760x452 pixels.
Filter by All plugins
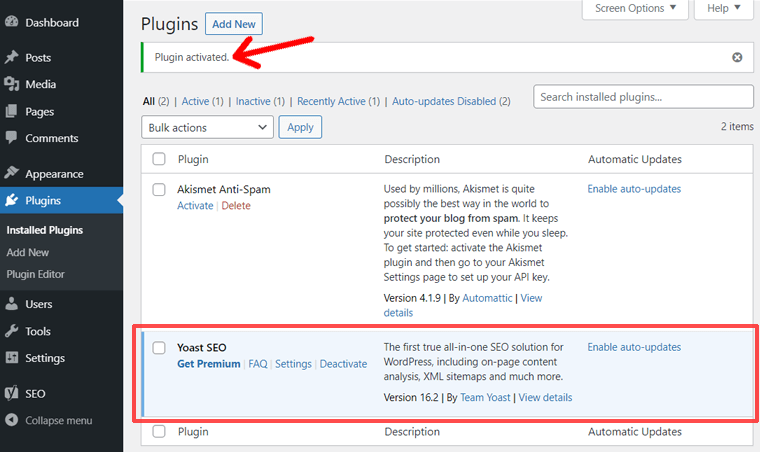tap(149, 101)
